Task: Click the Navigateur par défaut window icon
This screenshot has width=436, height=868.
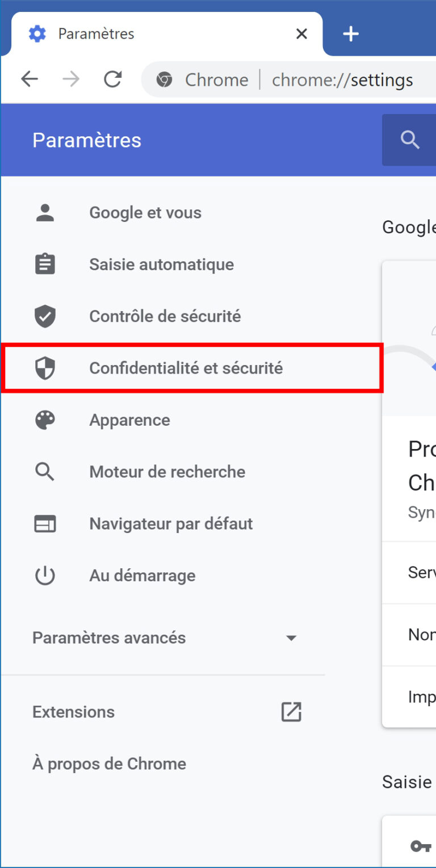Action: coord(45,524)
